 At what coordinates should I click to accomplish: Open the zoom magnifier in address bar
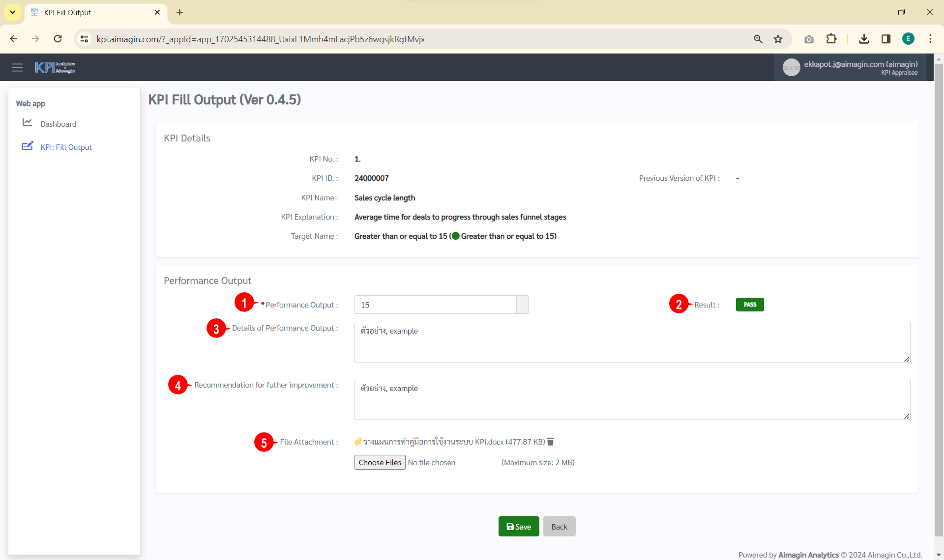point(758,39)
